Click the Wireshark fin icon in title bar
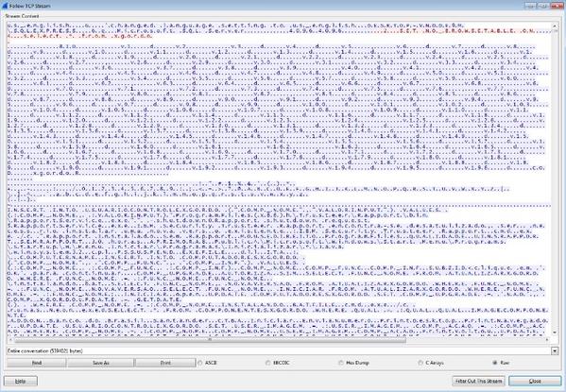This screenshot has height=392, width=566. coord(5,6)
